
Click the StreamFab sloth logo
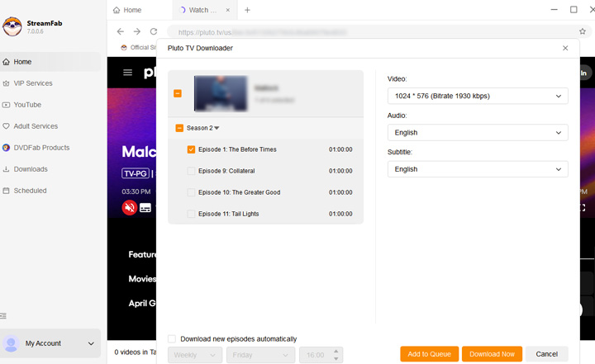tap(12, 26)
